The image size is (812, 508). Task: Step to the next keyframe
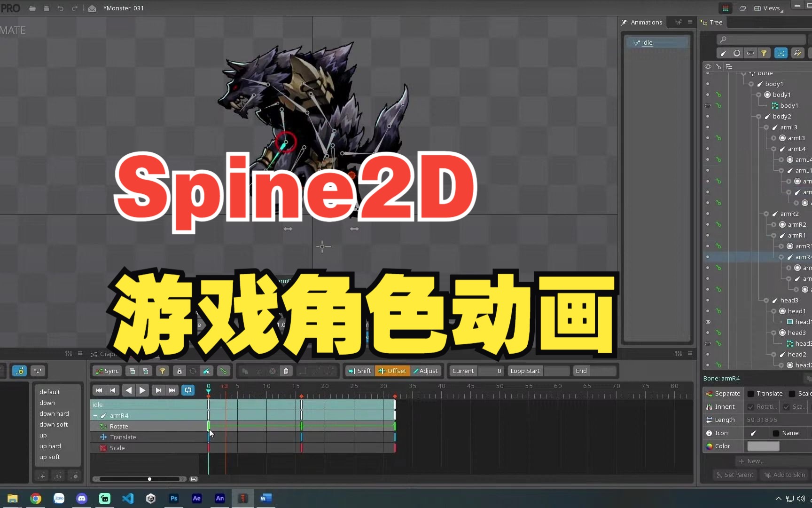(x=158, y=390)
